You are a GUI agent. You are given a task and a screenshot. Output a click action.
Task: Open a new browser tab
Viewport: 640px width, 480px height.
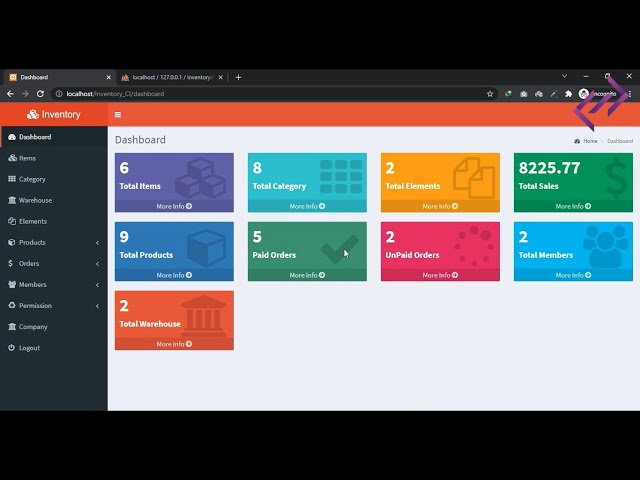point(238,78)
